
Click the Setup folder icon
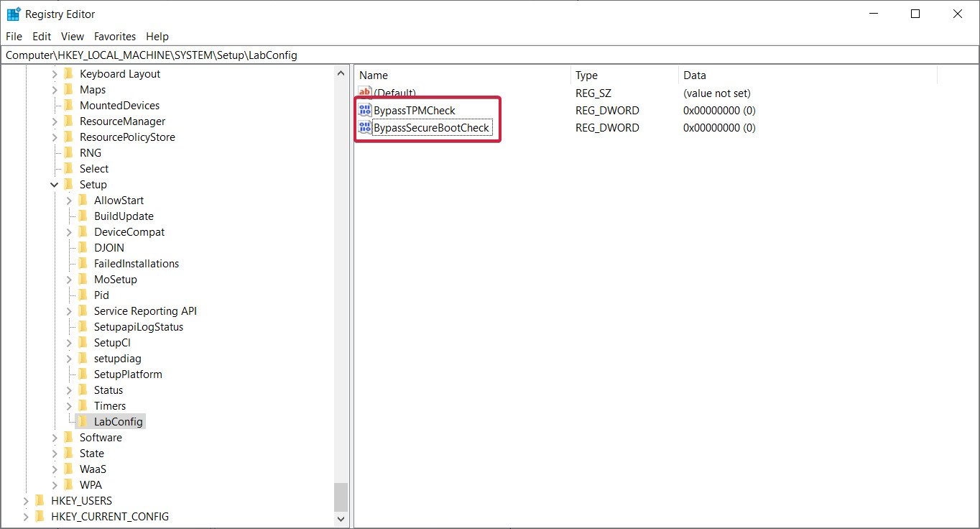pos(69,185)
